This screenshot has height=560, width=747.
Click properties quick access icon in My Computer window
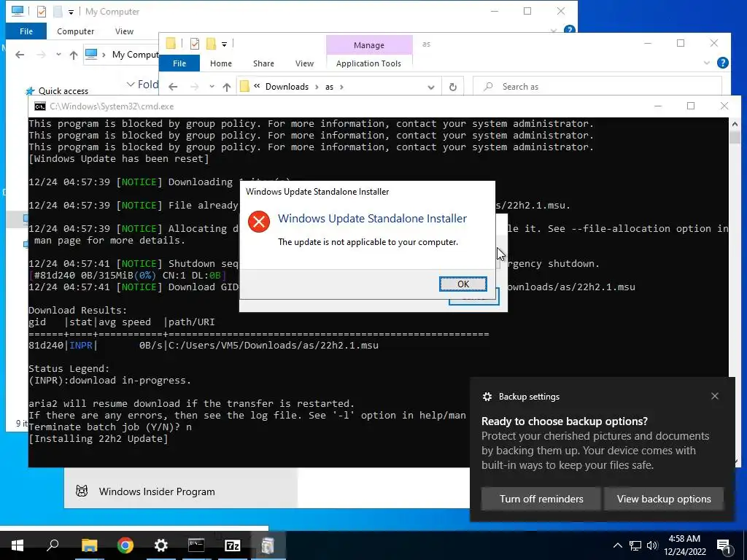click(42, 12)
